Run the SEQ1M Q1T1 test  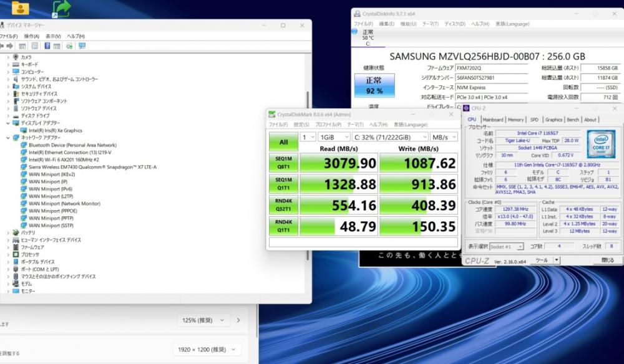coord(283,184)
